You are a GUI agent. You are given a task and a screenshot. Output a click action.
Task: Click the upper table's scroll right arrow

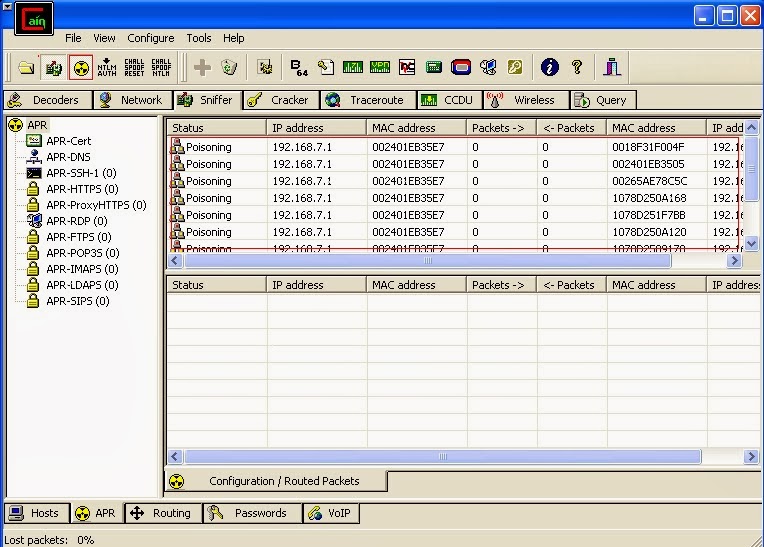coord(734,261)
